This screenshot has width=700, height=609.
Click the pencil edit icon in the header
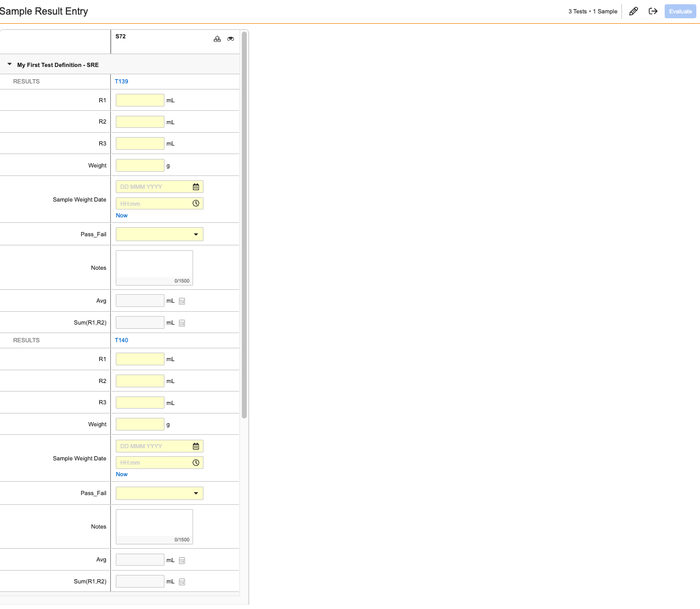(634, 11)
